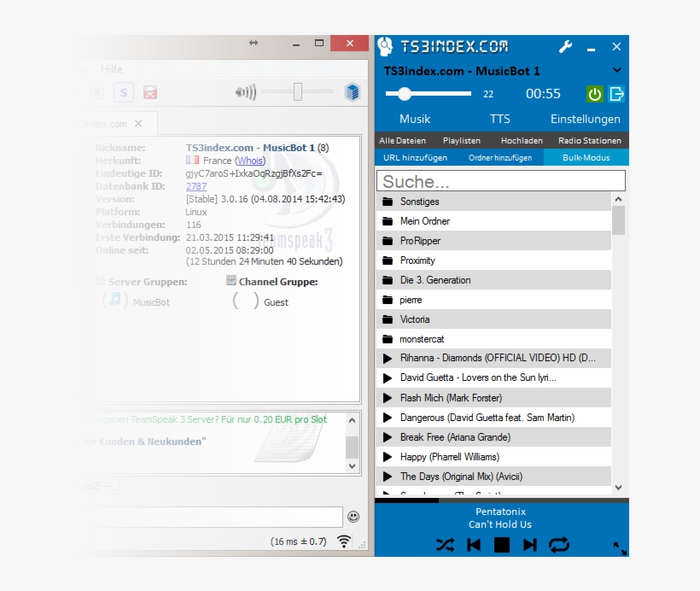Click the connection signal wifi icon

coord(344,541)
